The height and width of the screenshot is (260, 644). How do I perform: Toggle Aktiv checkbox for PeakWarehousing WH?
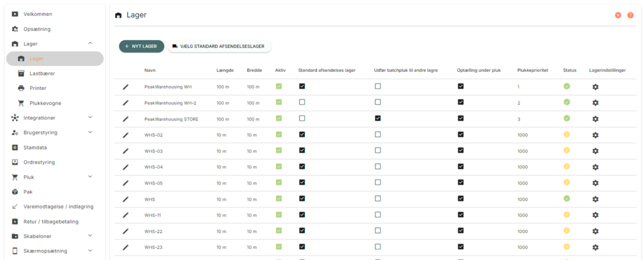pyautogui.click(x=279, y=86)
